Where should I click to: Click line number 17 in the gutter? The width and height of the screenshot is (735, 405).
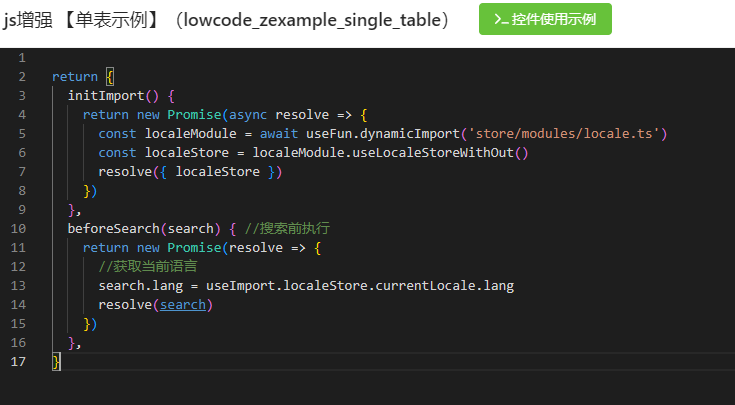point(20,362)
